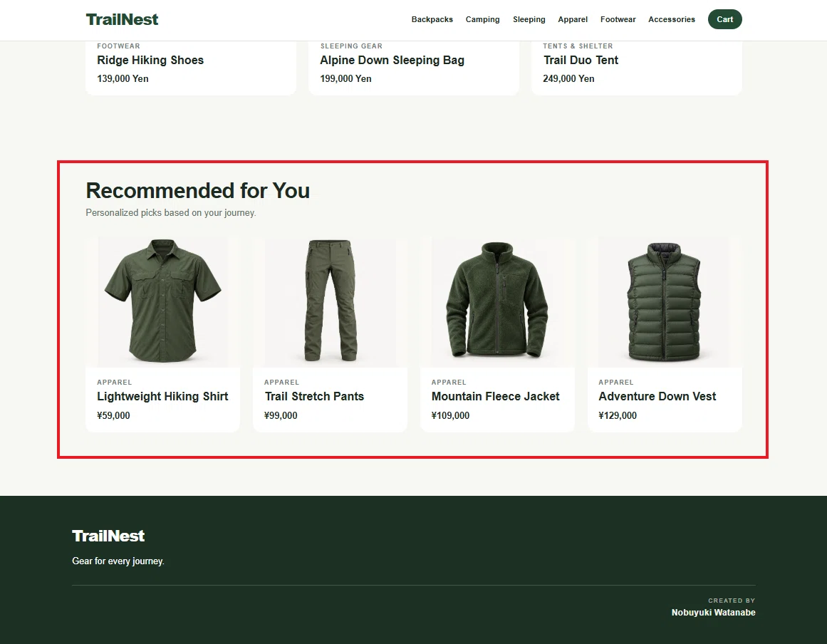Open the Trail Stretch Pants photo

[x=331, y=301]
